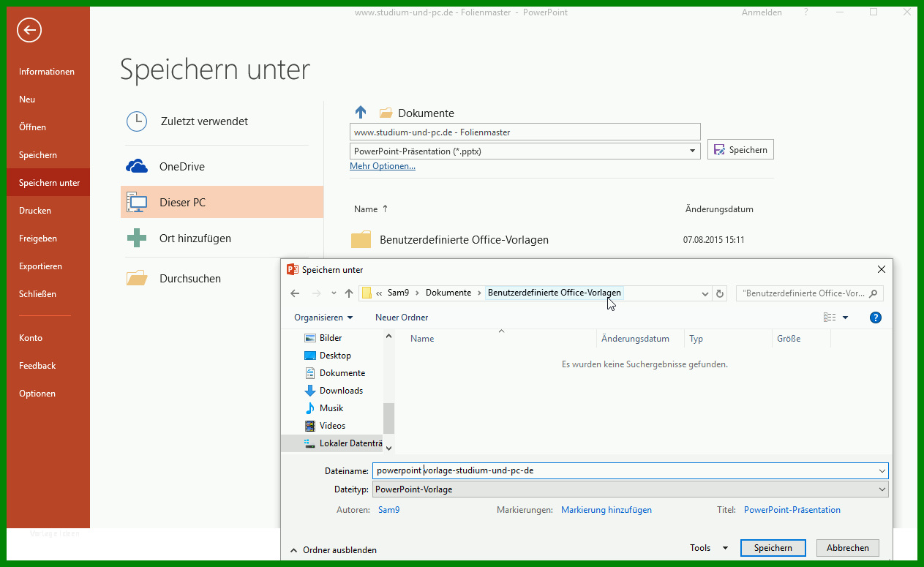Open the Exportieren backstage tab
Image resolution: width=924 pixels, height=567 pixels.
tap(40, 266)
